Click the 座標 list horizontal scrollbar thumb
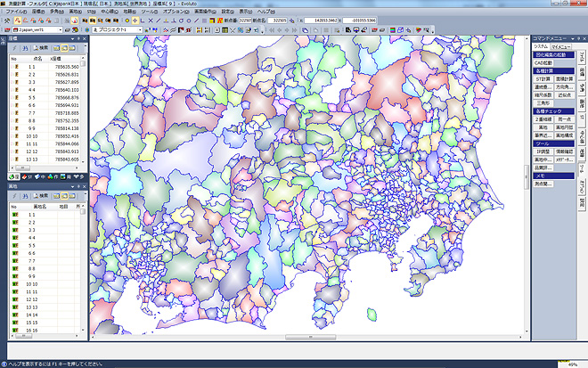Viewport: 588px width, 368px height. pos(22,168)
